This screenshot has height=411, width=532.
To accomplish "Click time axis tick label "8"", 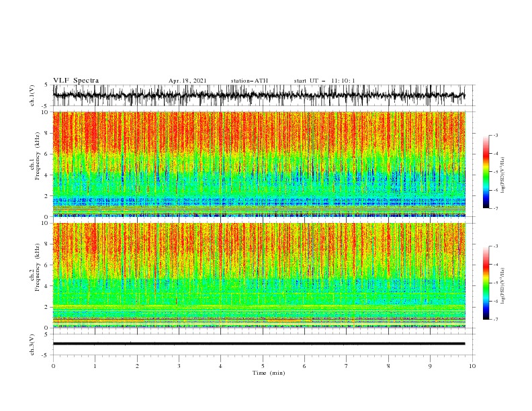I will tap(388, 366).
